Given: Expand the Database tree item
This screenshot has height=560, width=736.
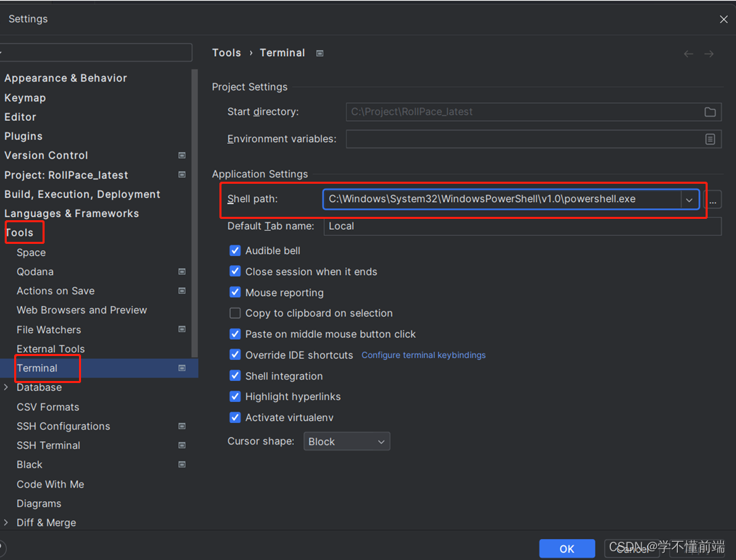Looking at the screenshot, I should [x=6, y=387].
